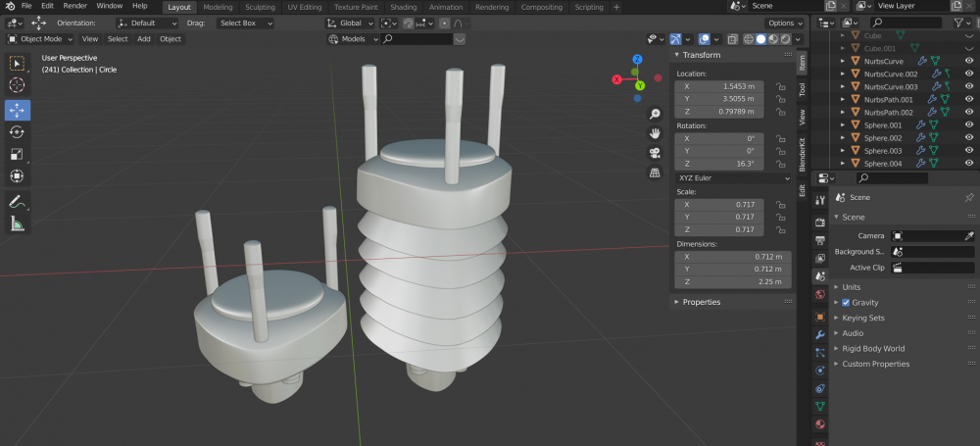Expand the Rigid Body World section
The image size is (980, 446).
[x=873, y=348]
